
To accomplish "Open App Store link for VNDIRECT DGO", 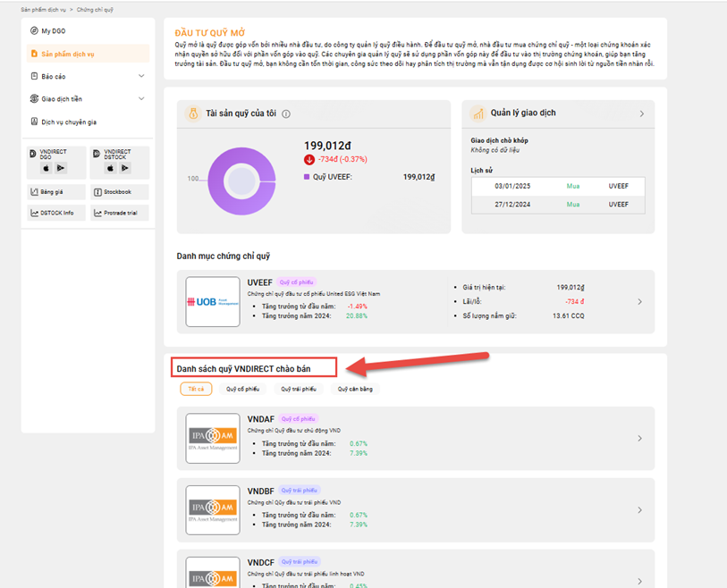I will point(46,168).
